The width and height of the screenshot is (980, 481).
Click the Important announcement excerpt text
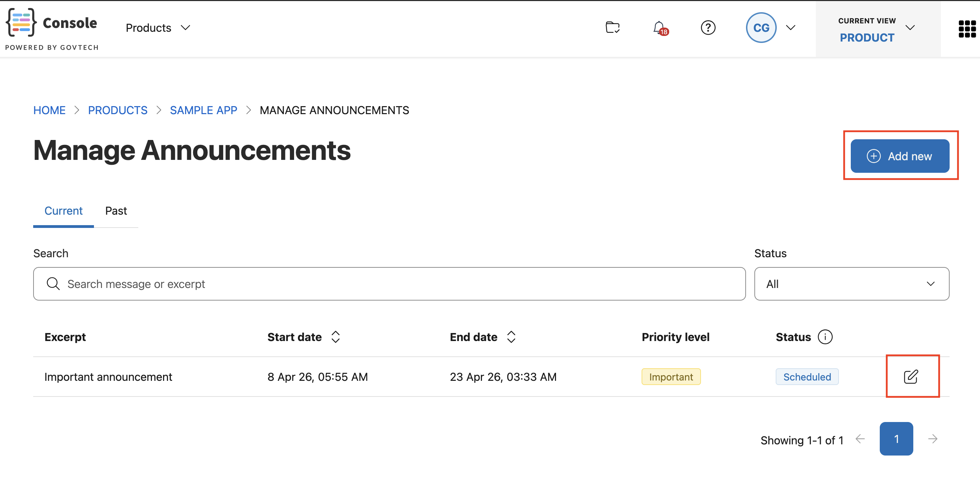pos(108,377)
